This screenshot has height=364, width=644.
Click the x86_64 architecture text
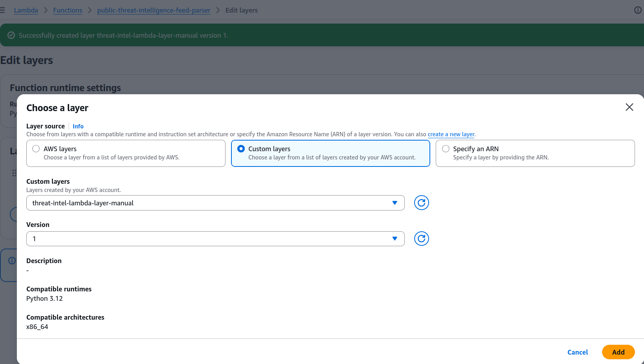coord(37,327)
